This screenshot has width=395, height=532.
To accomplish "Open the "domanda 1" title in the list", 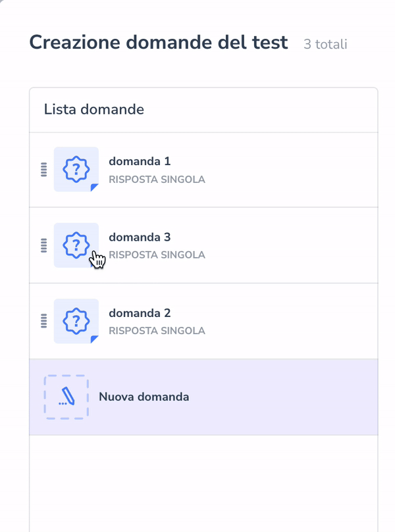I will click(140, 161).
